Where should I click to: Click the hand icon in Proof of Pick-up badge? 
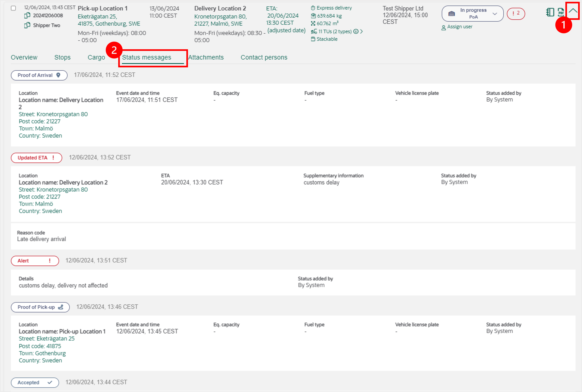(x=61, y=307)
